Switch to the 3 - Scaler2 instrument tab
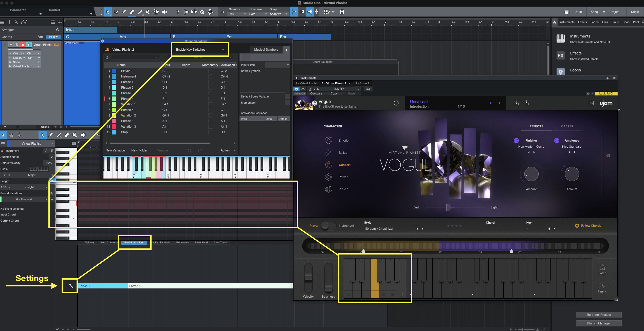This screenshot has width=644, height=331. [x=362, y=83]
